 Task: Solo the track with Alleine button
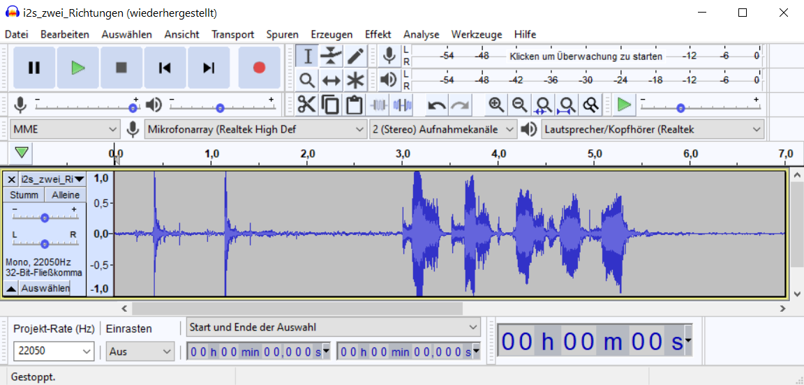coord(66,195)
